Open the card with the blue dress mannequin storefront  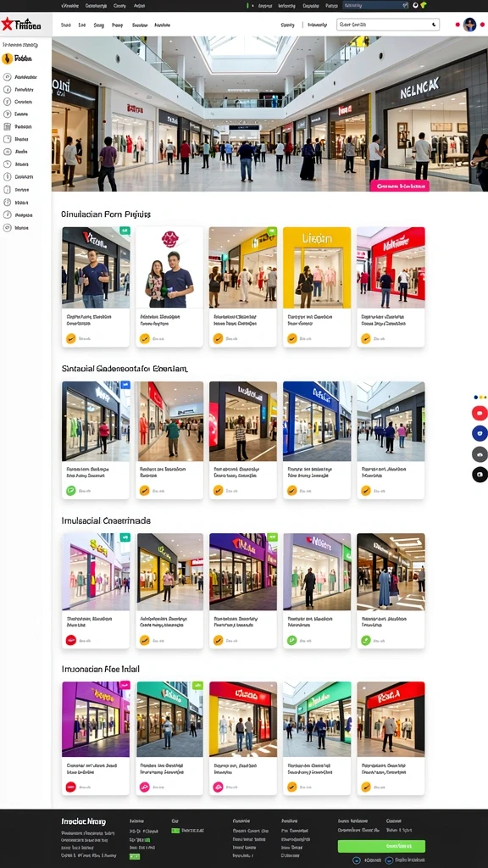[x=391, y=591]
